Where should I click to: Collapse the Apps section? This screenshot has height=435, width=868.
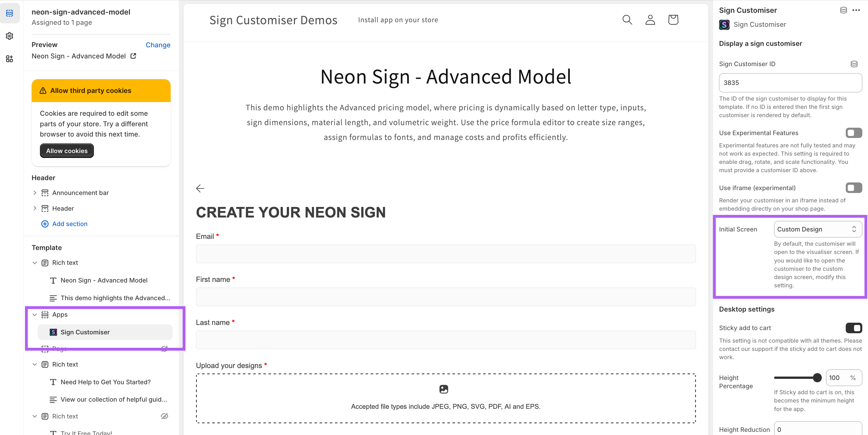(35, 314)
